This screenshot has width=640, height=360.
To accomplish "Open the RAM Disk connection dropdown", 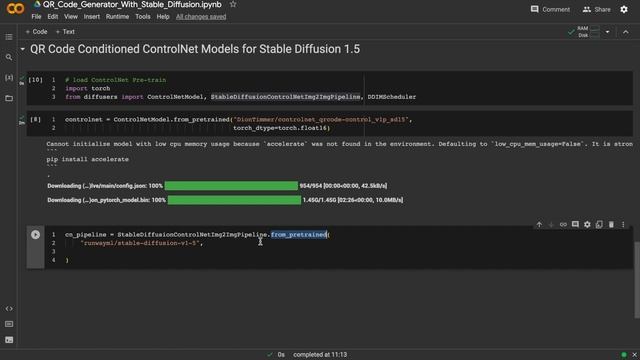I will coord(607,32).
